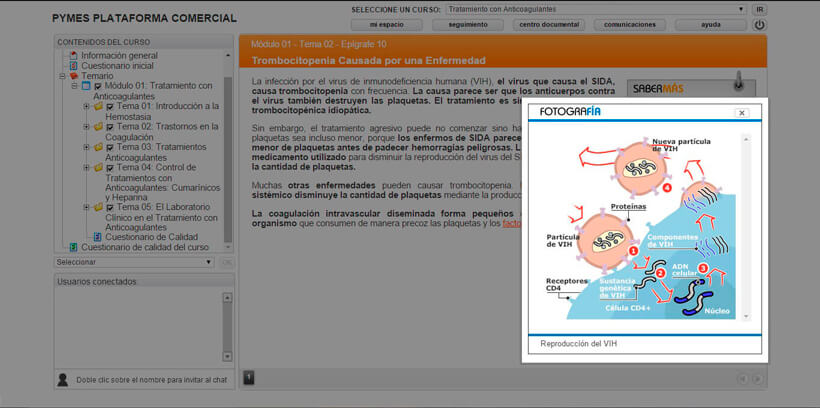Click the Tema 01 folder icon
This screenshot has width=820, height=408.
pos(98,106)
